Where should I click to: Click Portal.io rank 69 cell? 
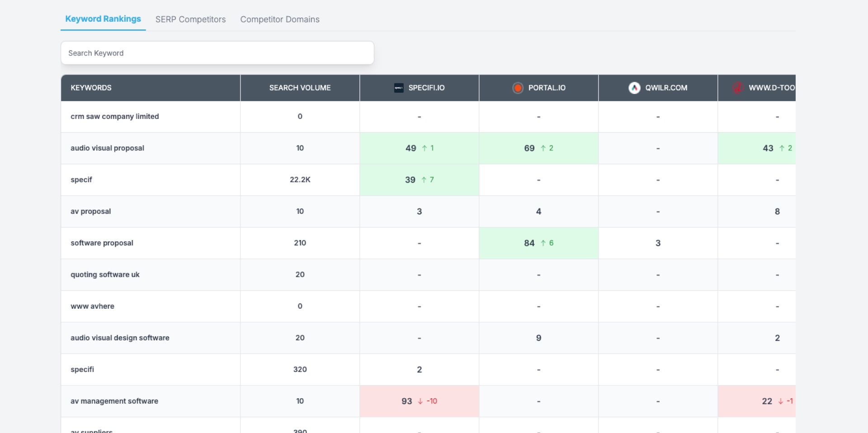539,148
